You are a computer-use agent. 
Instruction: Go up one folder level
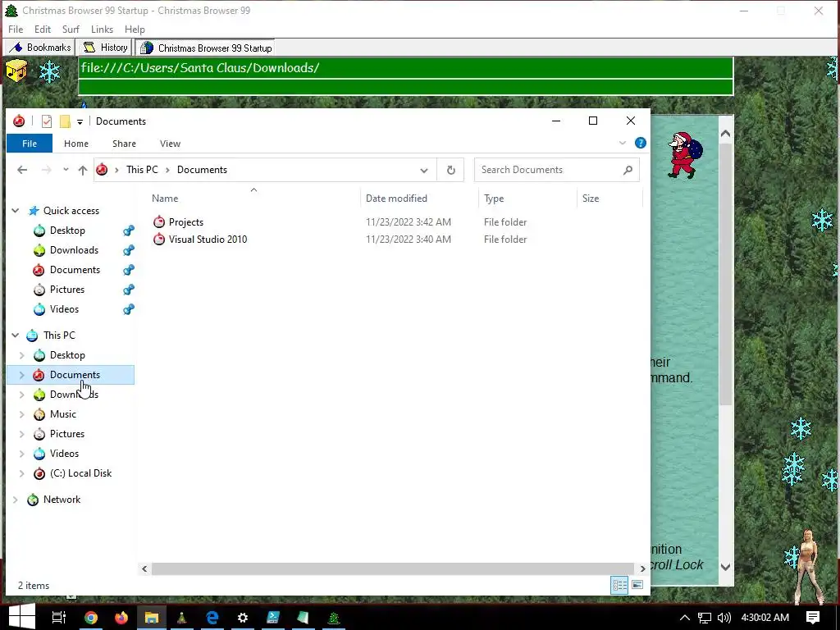83,170
